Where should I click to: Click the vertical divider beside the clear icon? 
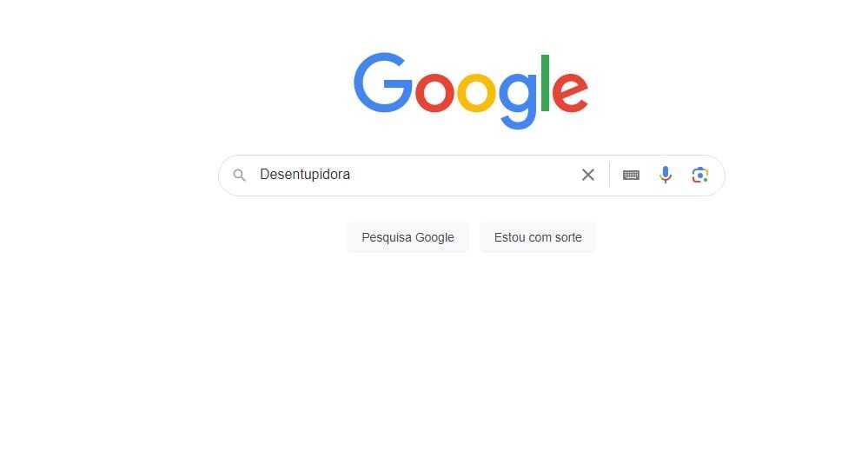coord(609,175)
